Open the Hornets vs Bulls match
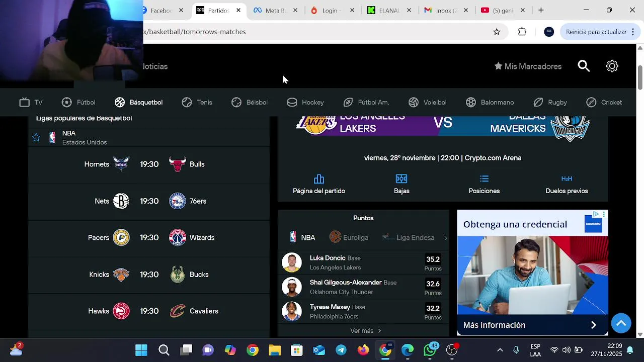Image resolution: width=644 pixels, height=362 pixels. pyautogui.click(x=149, y=164)
